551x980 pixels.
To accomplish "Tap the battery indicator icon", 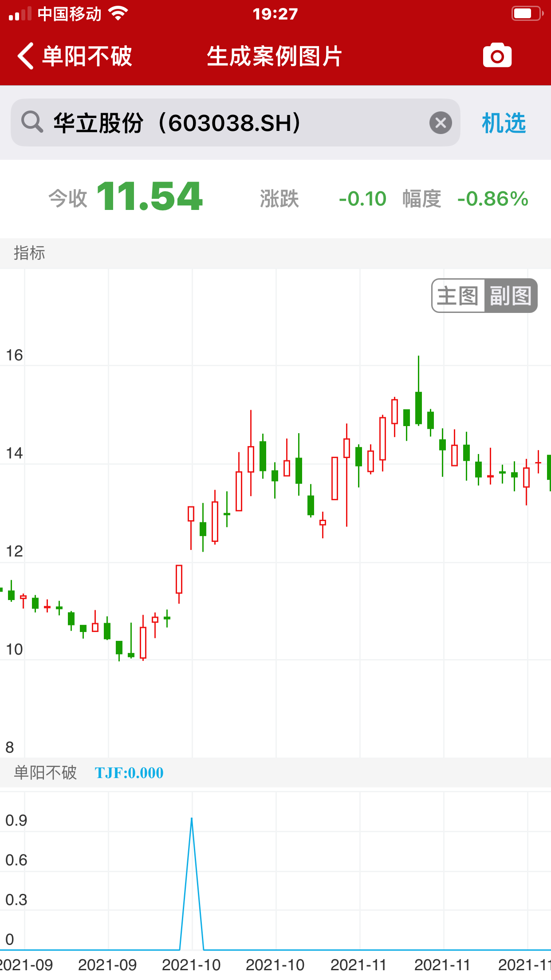I will [527, 14].
